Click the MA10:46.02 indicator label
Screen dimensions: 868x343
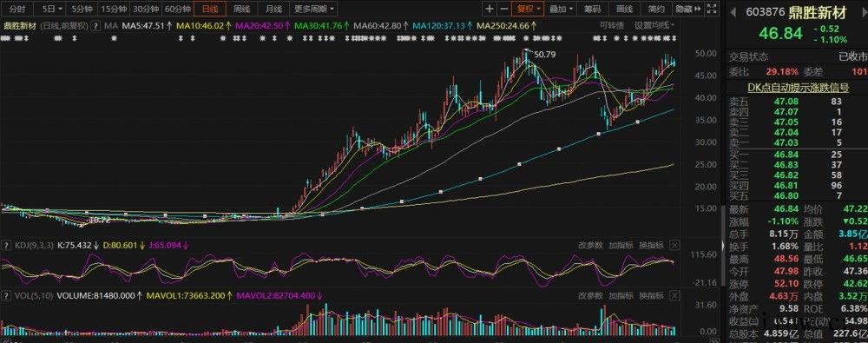click(203, 25)
